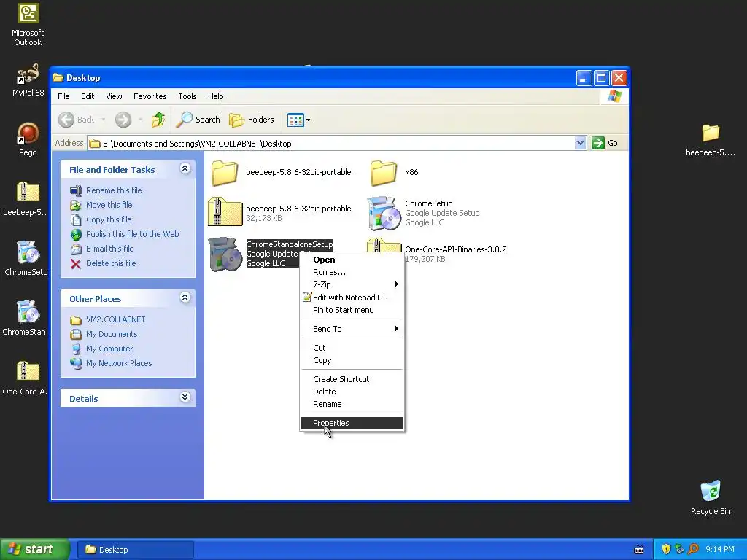
Task: Collapse Other Places panel
Action: click(185, 297)
